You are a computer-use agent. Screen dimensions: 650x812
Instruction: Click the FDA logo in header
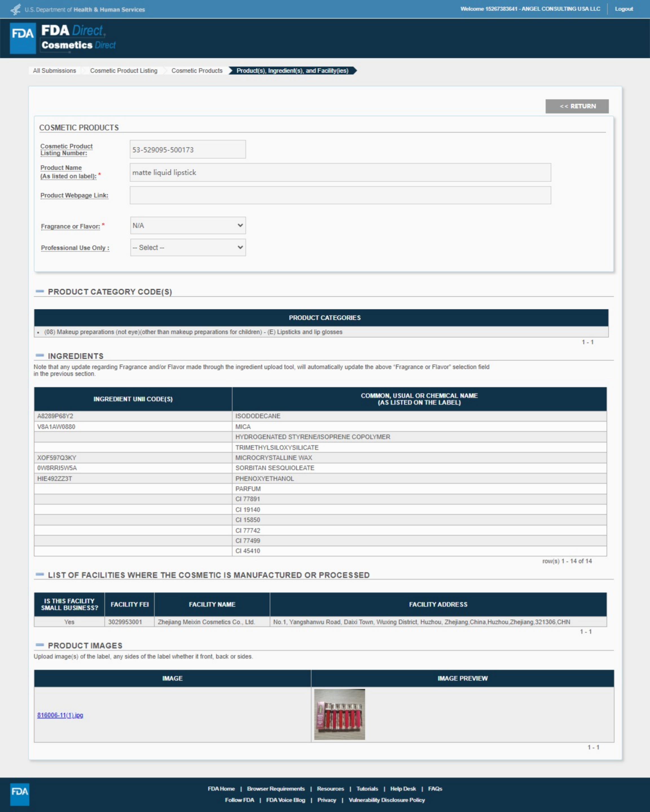pos(23,38)
